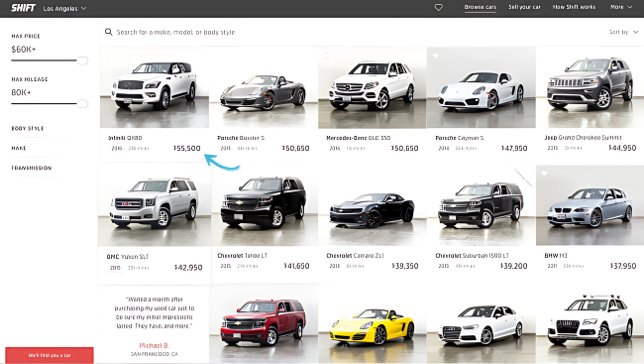Click the Chevrolet Suburban 1500 LT title

coord(472,256)
